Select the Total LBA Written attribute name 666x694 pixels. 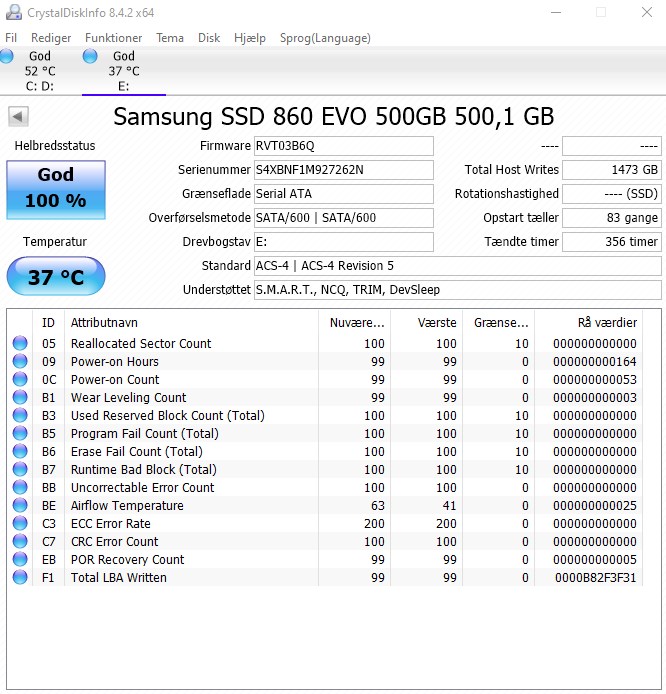click(119, 578)
